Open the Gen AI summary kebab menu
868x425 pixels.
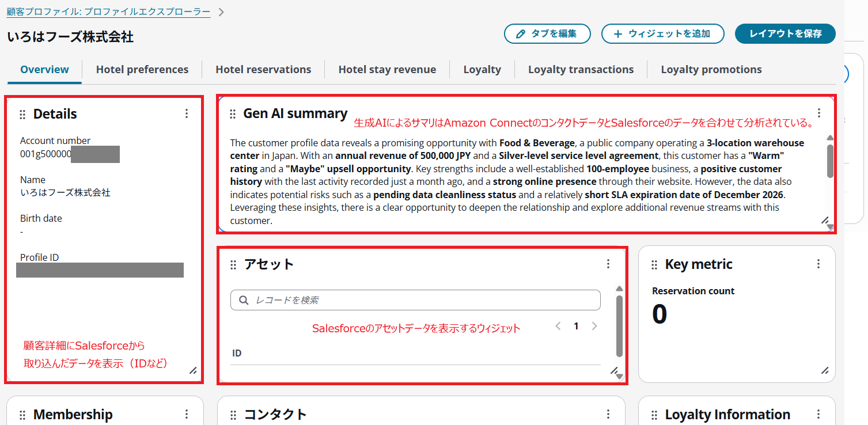[x=819, y=113]
